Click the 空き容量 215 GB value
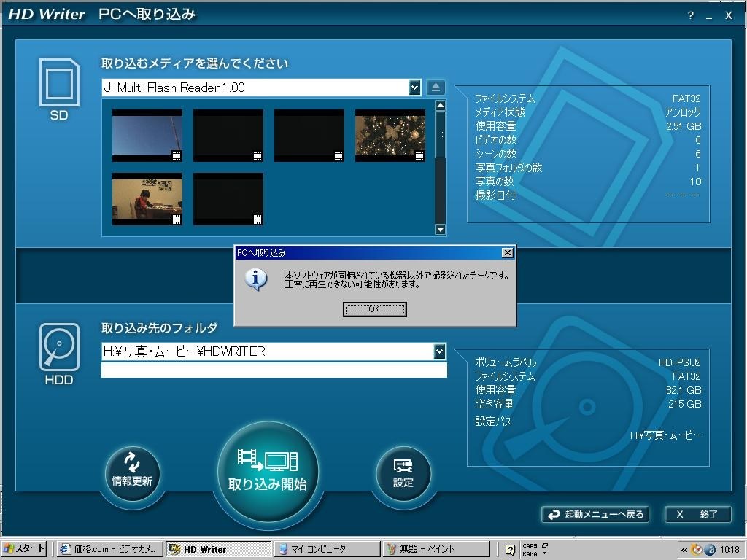This screenshot has height=560, width=747. pos(684,404)
